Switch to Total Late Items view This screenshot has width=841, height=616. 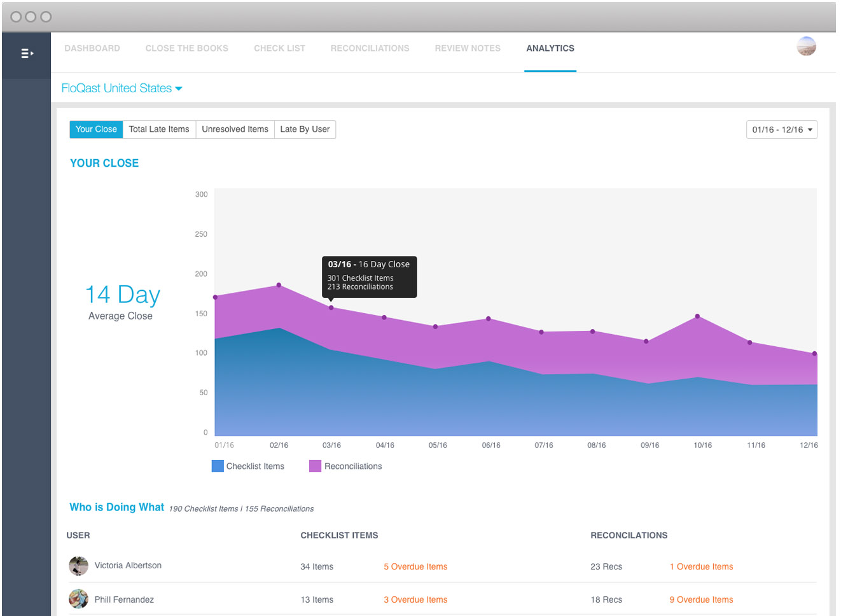159,129
